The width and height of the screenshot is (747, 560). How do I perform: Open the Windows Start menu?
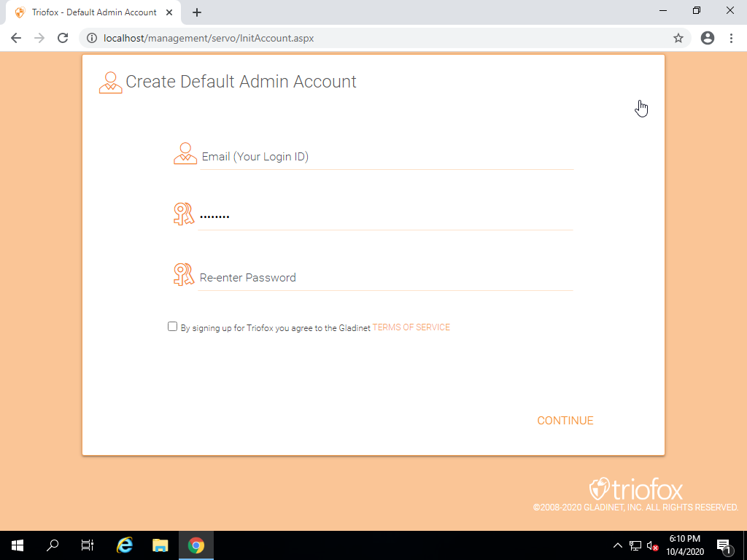pos(18,545)
